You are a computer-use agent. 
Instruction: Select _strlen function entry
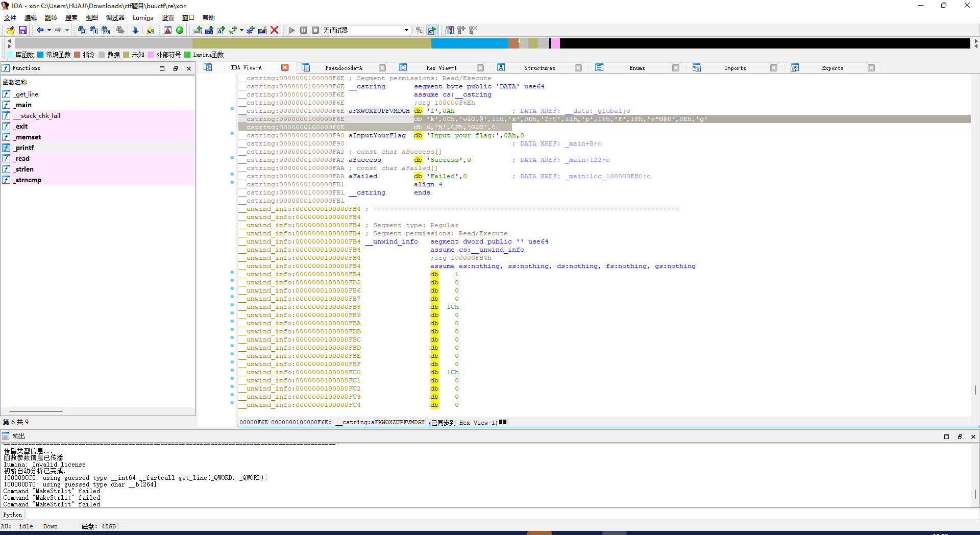coord(98,169)
